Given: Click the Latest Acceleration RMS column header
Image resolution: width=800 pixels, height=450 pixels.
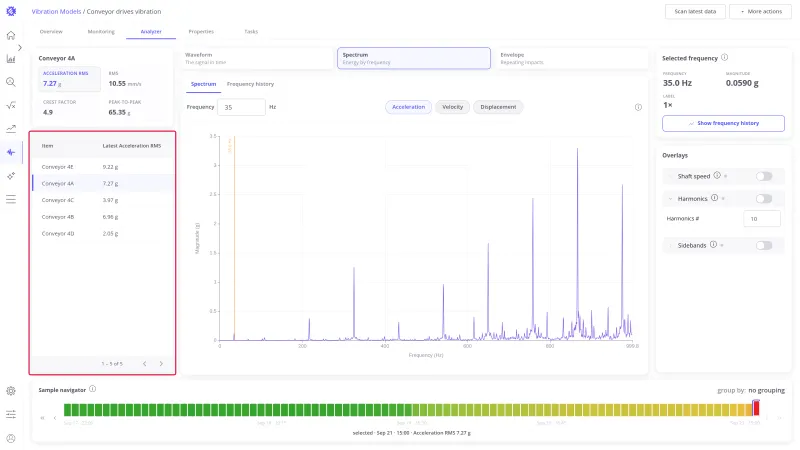Looking at the screenshot, I should click(x=132, y=146).
